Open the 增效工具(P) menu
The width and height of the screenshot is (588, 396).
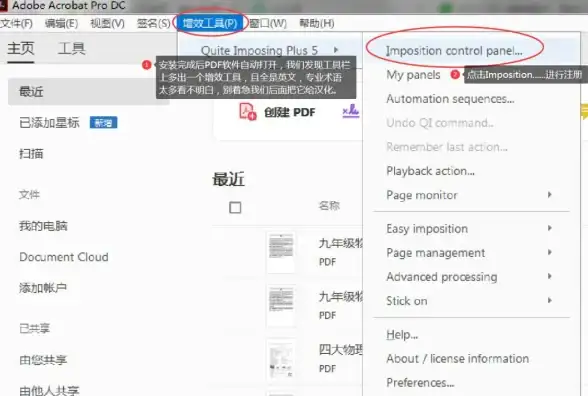coord(210,24)
